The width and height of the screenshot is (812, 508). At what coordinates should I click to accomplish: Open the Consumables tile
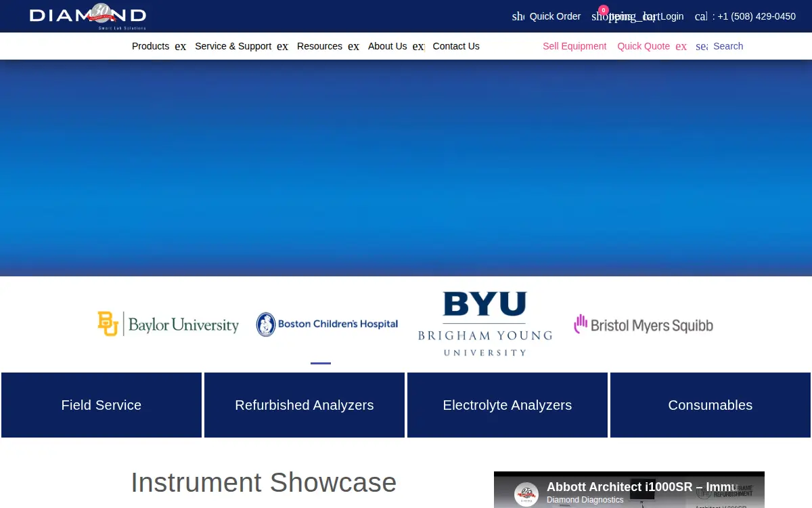[x=710, y=405]
